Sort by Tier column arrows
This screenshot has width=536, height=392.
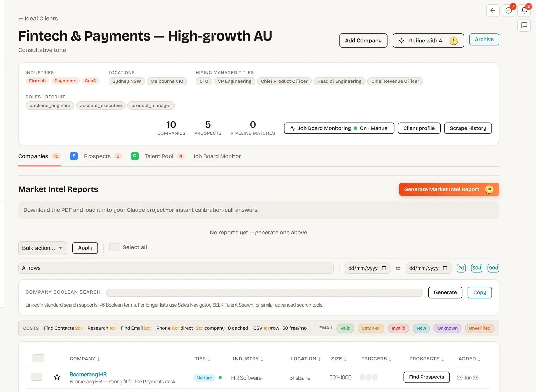click(x=209, y=359)
